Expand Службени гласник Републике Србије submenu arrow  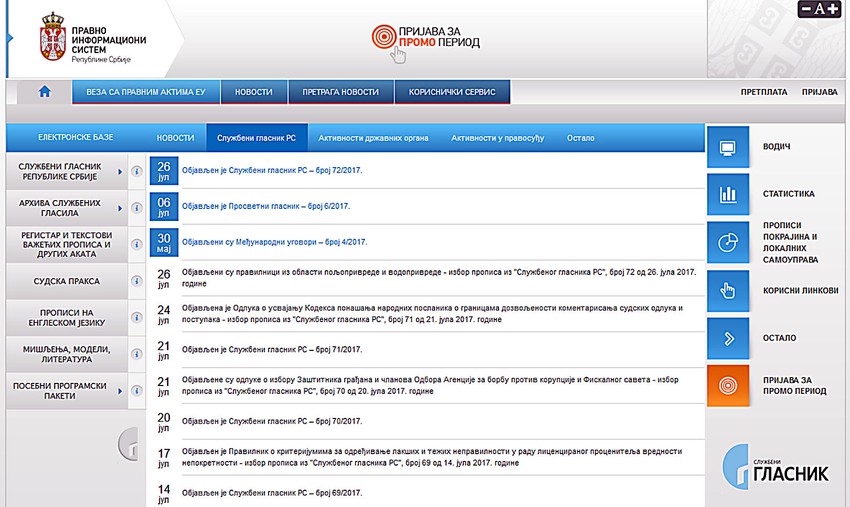(x=120, y=172)
